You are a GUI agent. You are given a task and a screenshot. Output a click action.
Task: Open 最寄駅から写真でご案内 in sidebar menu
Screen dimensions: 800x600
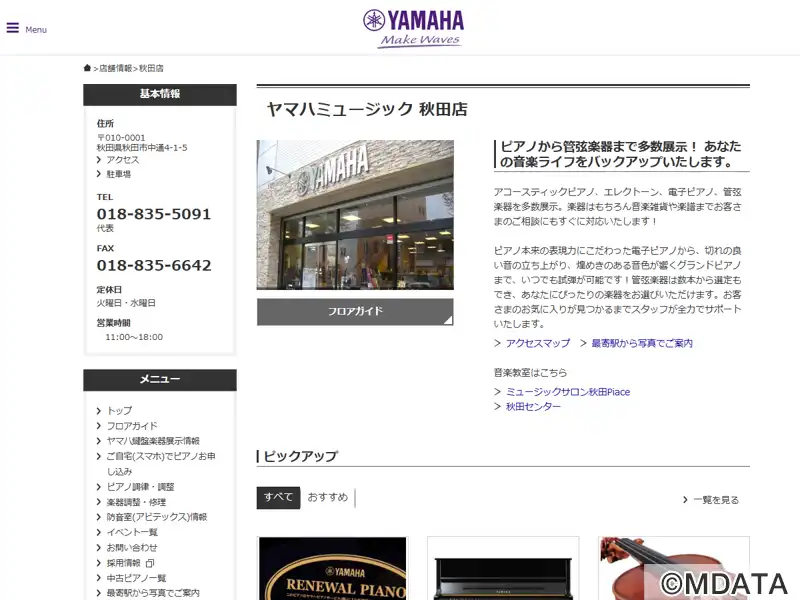pyautogui.click(x=153, y=593)
